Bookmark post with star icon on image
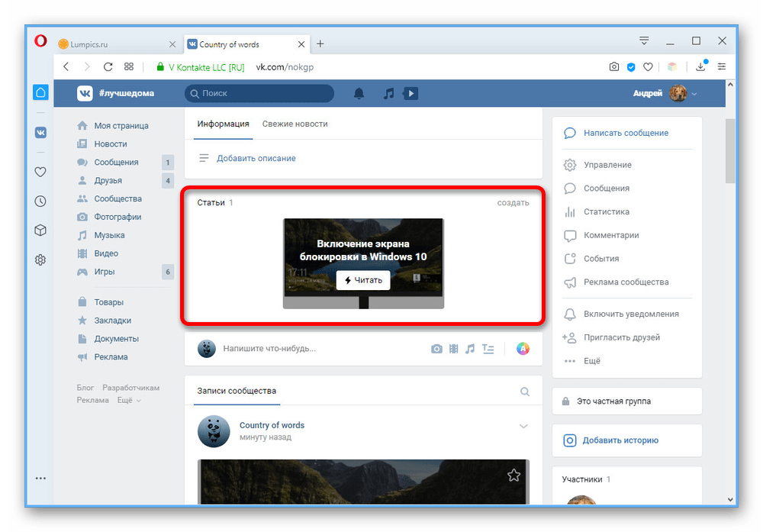 [513, 475]
